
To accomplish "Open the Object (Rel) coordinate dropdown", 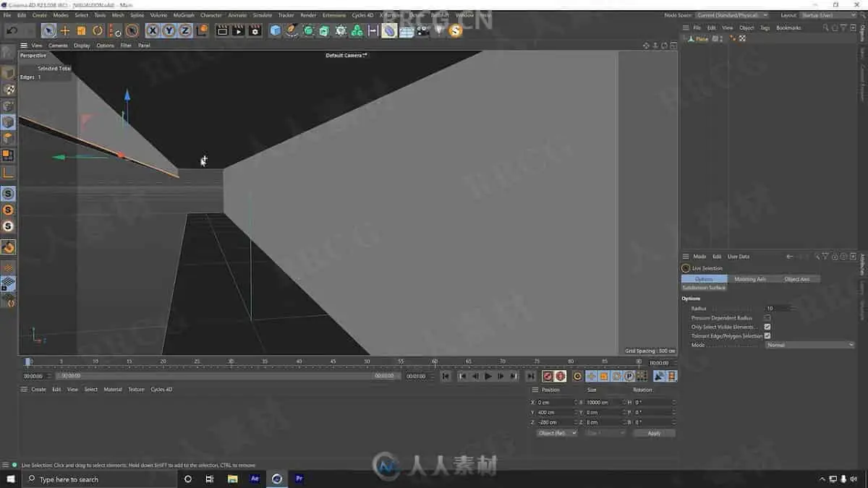I will [557, 433].
